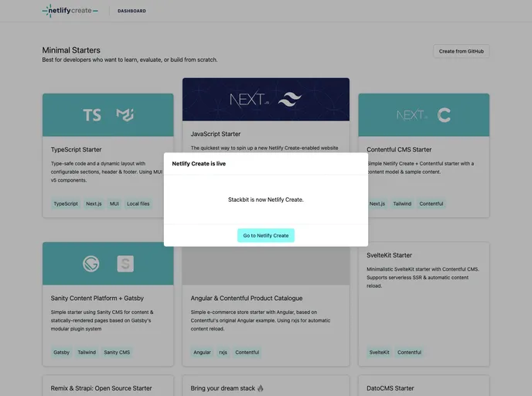
Task: Click the Sanity S logo icon
Action: tap(125, 264)
